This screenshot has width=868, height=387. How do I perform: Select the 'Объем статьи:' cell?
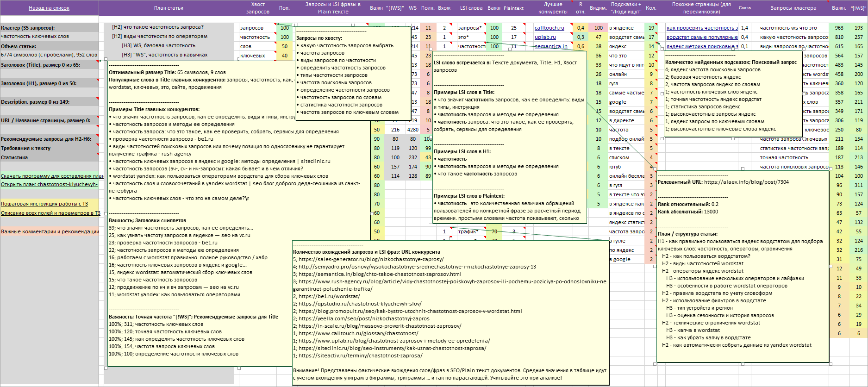tap(49, 46)
